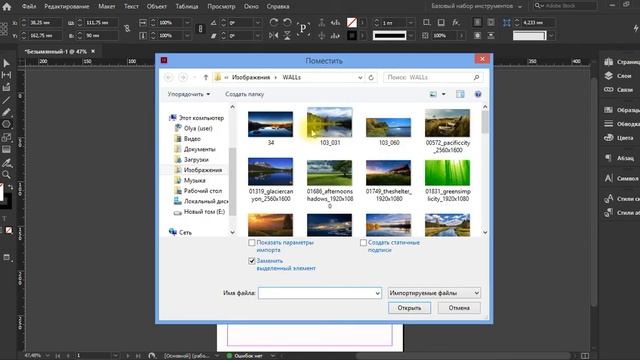
Task: Open the Объект menu
Action: coord(157,6)
